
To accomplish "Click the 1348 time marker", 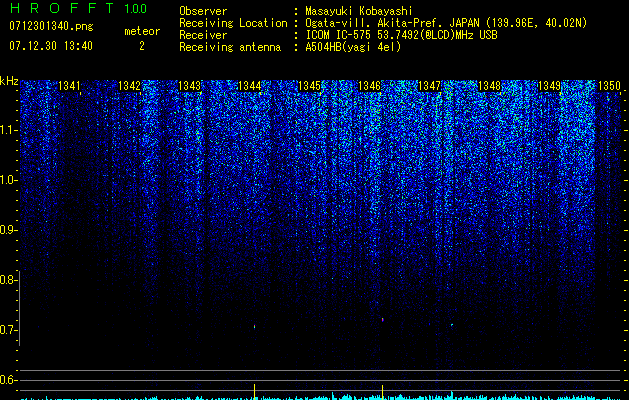I will pyautogui.click(x=490, y=86).
